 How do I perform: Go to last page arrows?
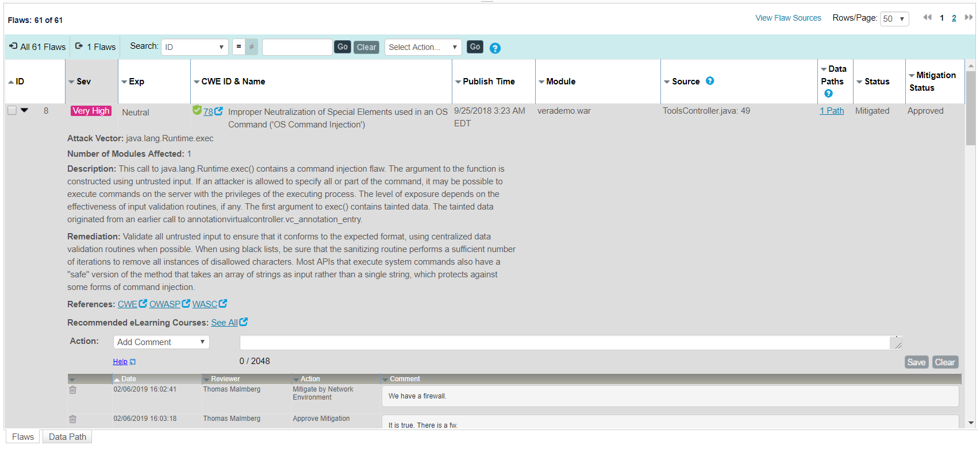point(969,17)
